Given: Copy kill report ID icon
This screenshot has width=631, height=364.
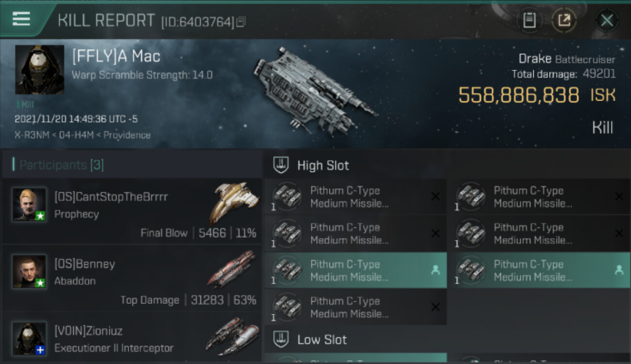Looking at the screenshot, I should [241, 22].
